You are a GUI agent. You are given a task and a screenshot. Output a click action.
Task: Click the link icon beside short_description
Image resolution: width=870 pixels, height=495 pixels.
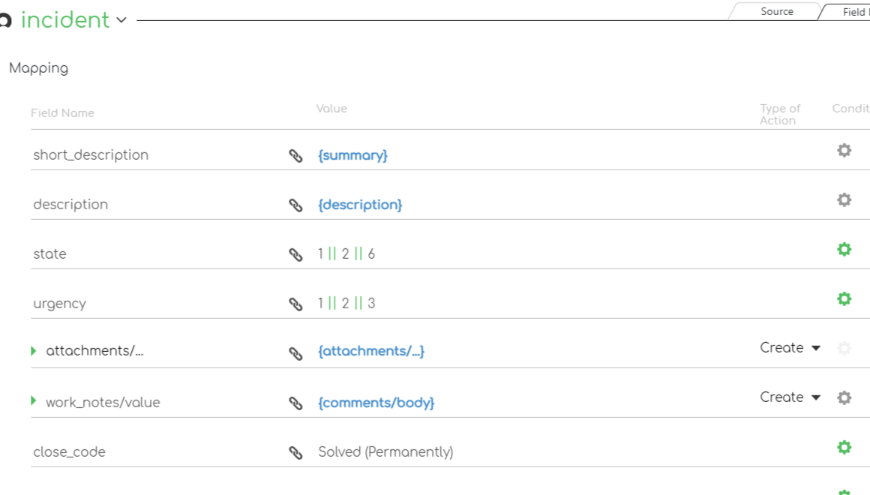point(295,156)
